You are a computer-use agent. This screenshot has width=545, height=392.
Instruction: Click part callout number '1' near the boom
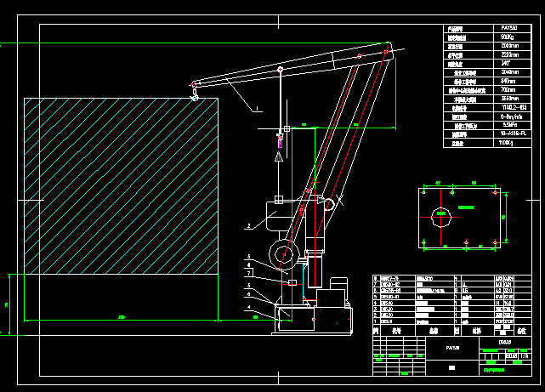coord(257,109)
